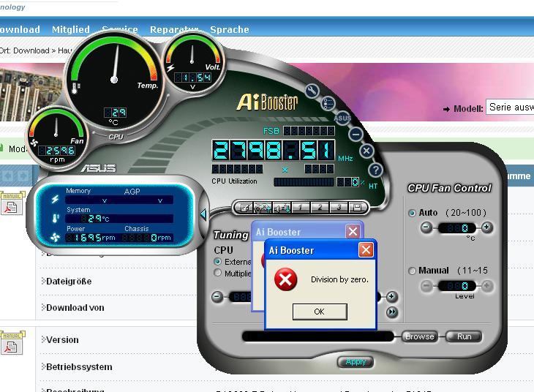Minimize Ai Booster with the round minus button
This screenshot has height=392, width=534.
(356, 134)
